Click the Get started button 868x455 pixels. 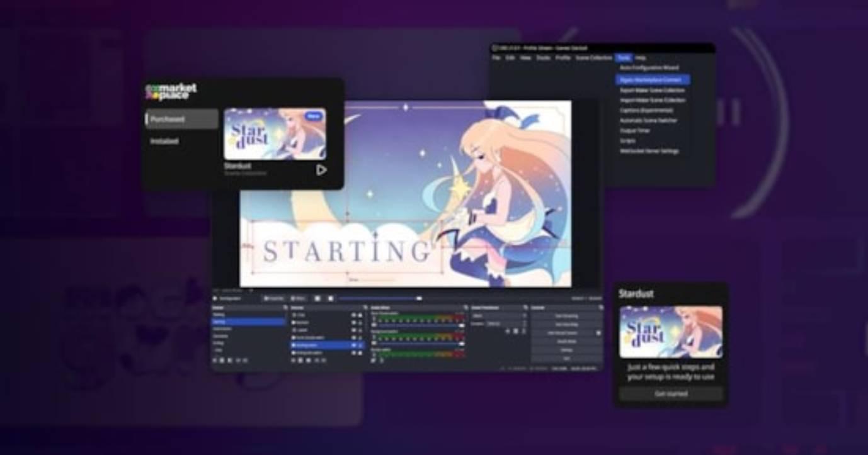[x=671, y=394]
